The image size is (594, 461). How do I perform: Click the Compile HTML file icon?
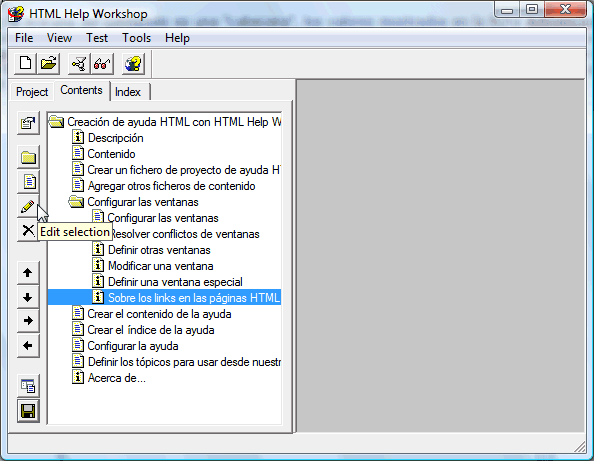[79, 63]
